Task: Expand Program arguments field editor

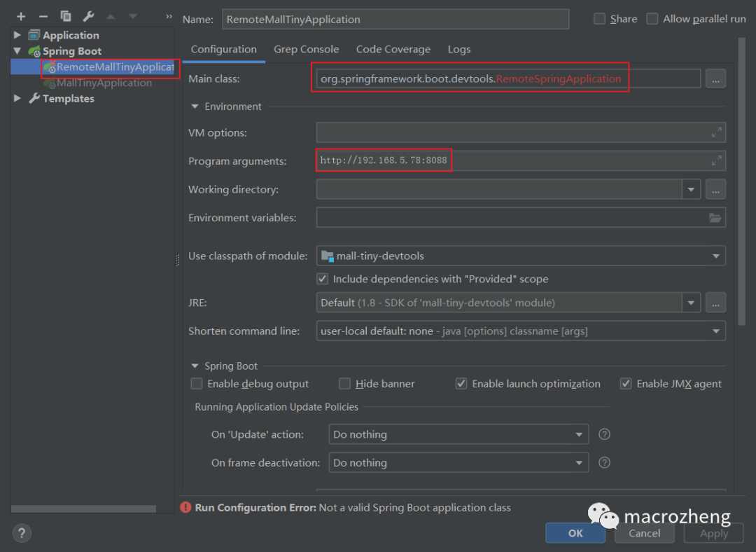Action: point(717,160)
